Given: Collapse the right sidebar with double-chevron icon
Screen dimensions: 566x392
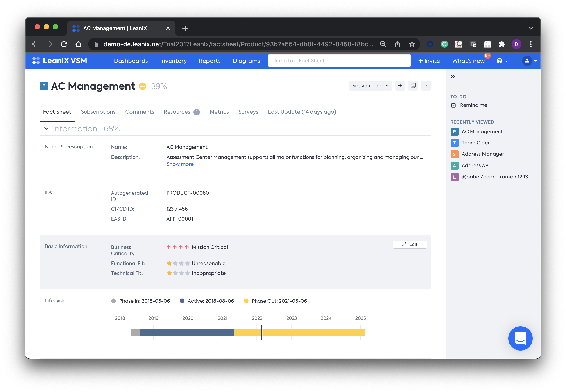Looking at the screenshot, I should point(453,76).
